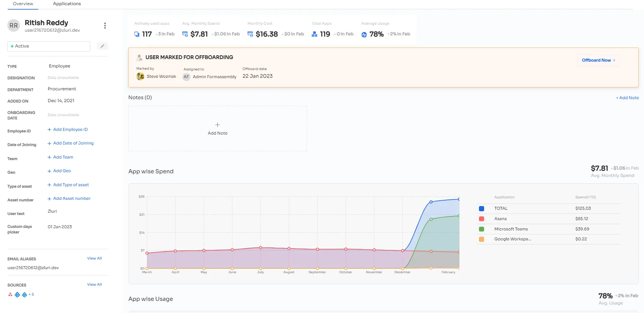Click the blue TOTAL color swatch
The image size is (644, 313).
tap(482, 209)
